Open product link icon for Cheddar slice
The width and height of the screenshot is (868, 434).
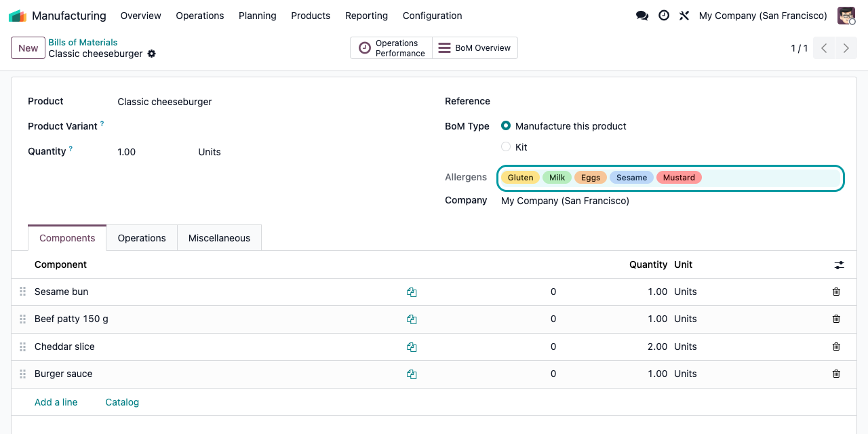coord(412,347)
